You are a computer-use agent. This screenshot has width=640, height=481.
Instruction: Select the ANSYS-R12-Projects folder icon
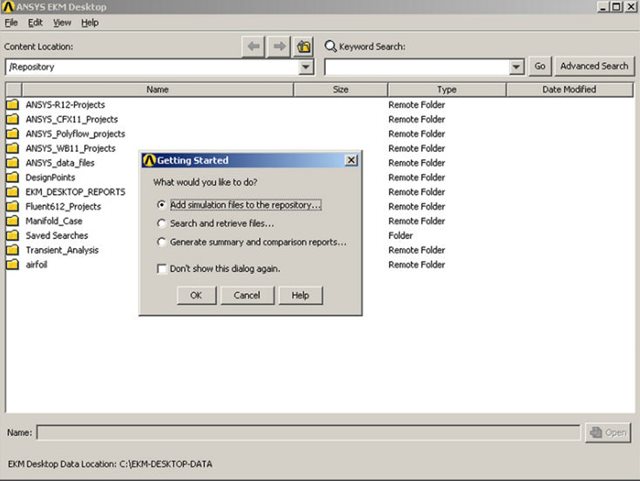click(13, 105)
